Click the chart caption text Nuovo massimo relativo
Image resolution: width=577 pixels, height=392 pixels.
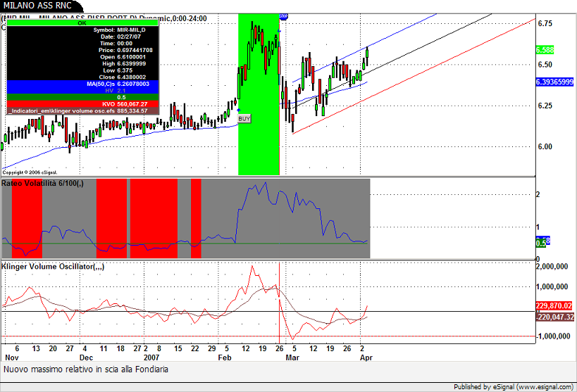click(85, 369)
